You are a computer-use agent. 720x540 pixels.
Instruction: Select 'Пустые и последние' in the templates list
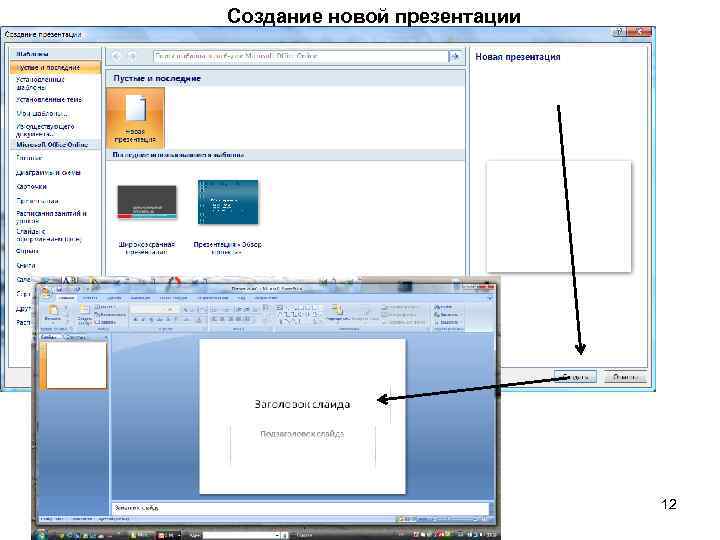(55, 68)
